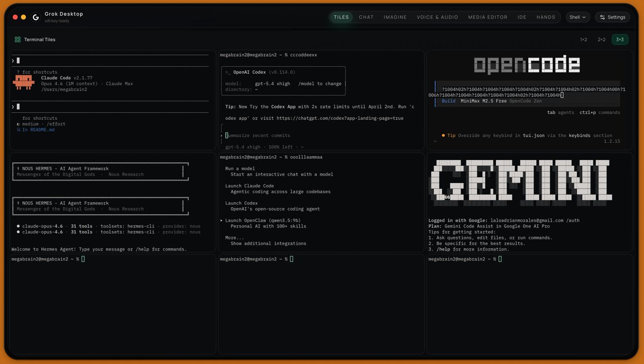Click the Claude Code mascot icon
Viewport: 644px width, 364px height.
click(24, 82)
